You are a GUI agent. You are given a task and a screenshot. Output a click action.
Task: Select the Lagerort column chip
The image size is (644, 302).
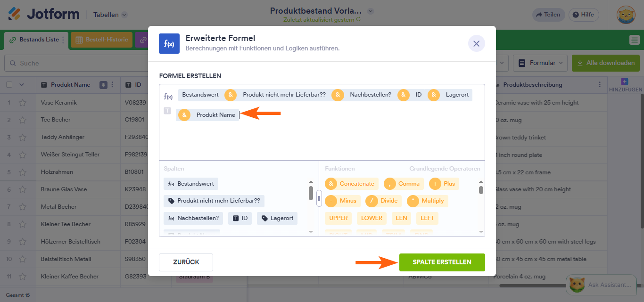pyautogui.click(x=277, y=218)
